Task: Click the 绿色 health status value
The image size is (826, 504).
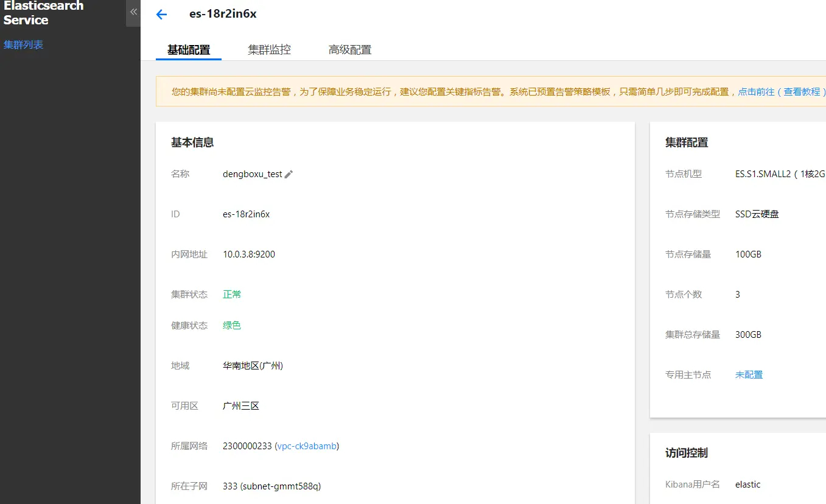Action: pyautogui.click(x=232, y=326)
